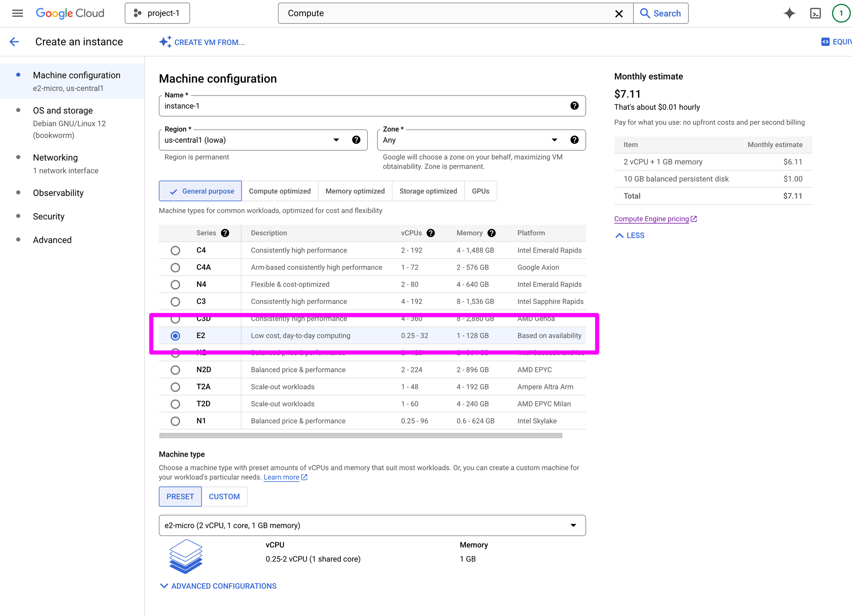The image size is (852, 616).
Task: Click the Memory column help icon
Action: click(x=492, y=233)
